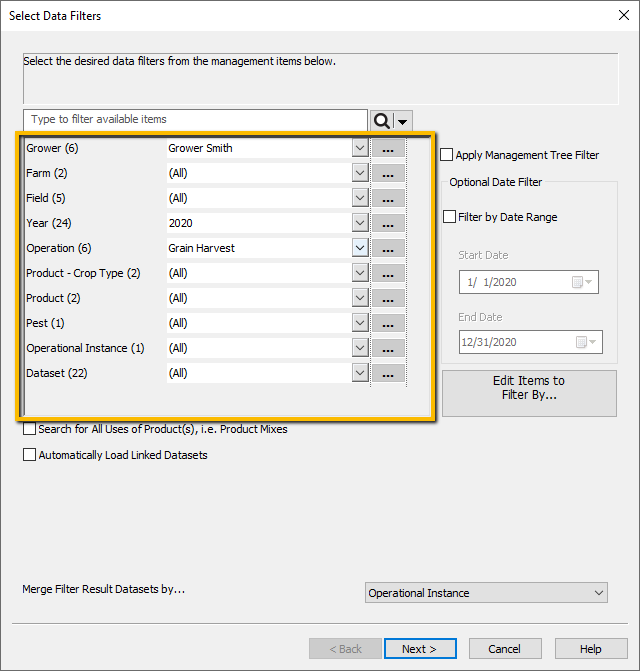
Task: Click the Next button
Action: tap(420, 649)
